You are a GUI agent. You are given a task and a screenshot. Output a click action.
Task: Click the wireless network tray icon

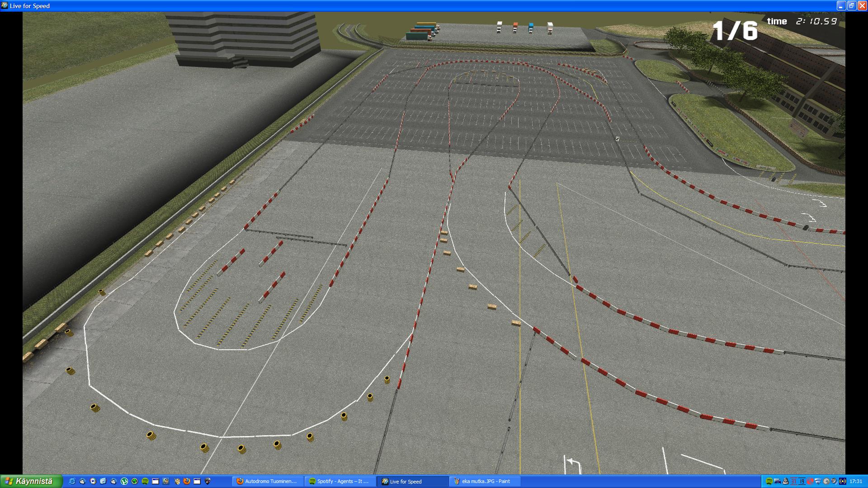[x=818, y=482]
